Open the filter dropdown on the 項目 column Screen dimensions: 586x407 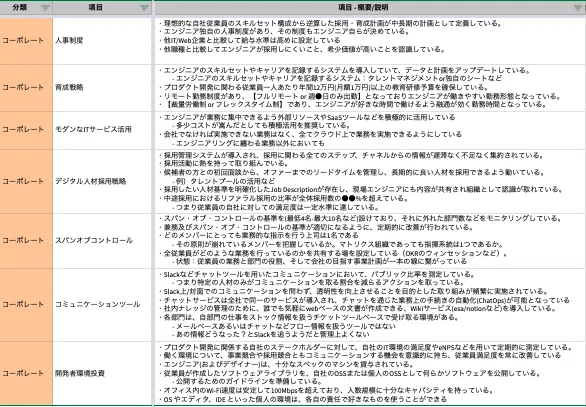coord(144,8)
